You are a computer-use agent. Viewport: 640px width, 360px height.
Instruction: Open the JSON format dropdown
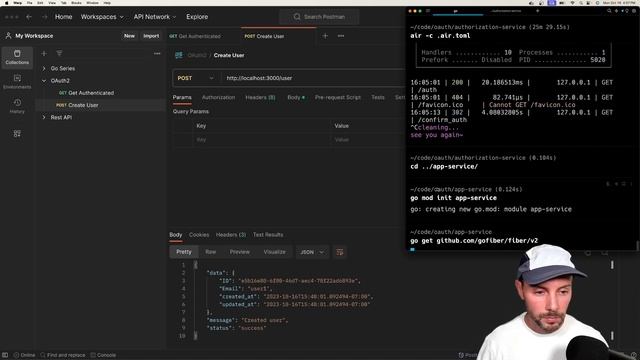(x=312, y=252)
